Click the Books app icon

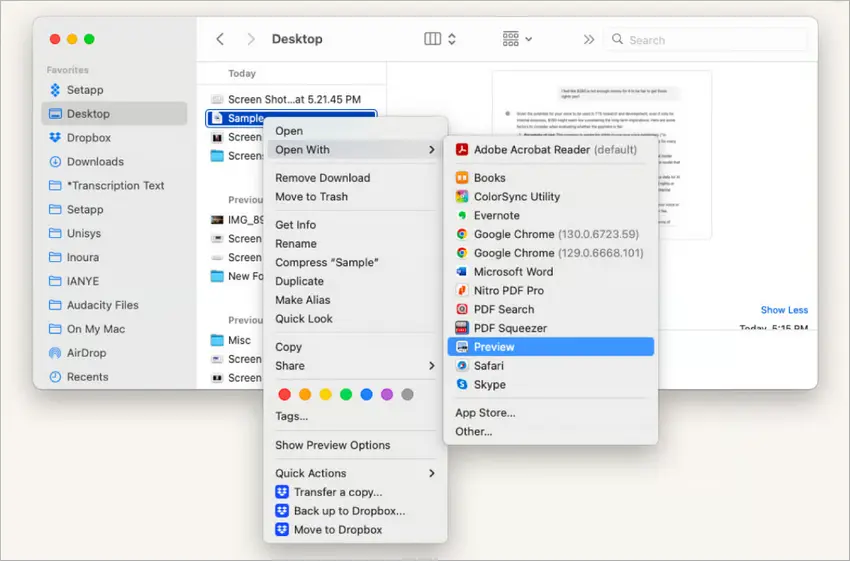click(x=462, y=178)
